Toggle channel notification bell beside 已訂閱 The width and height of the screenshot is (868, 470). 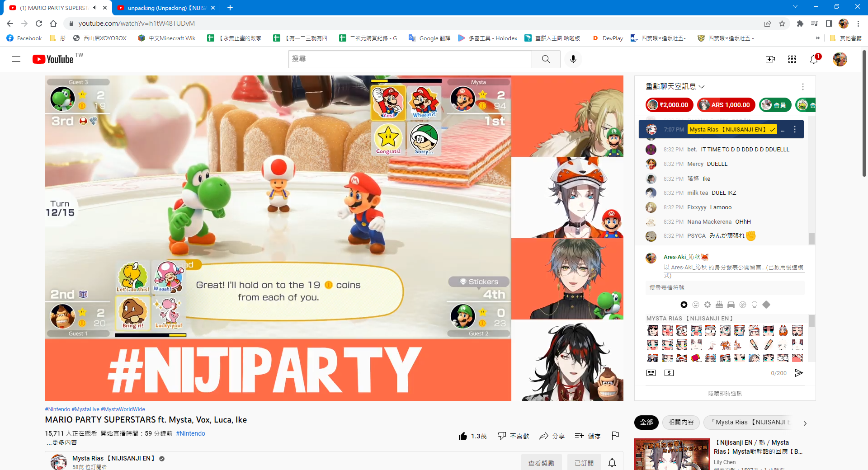point(612,463)
